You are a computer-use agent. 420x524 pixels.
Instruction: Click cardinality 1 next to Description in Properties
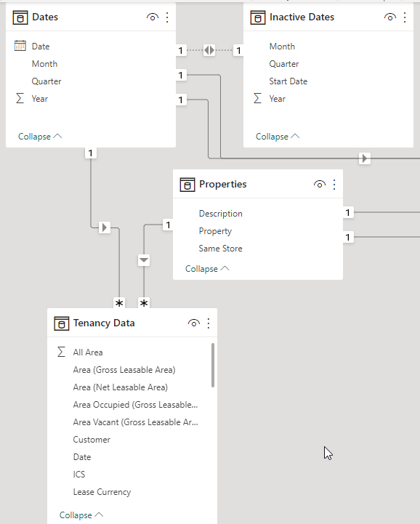coord(348,212)
